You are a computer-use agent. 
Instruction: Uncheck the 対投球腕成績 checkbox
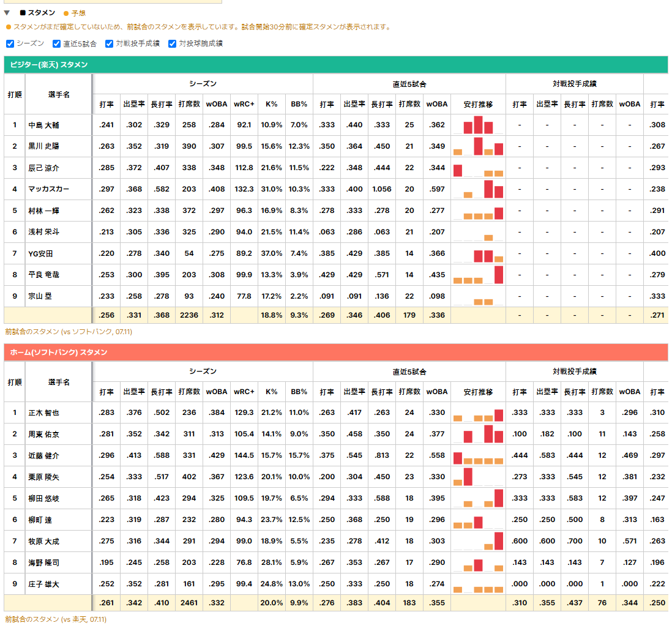[173, 43]
